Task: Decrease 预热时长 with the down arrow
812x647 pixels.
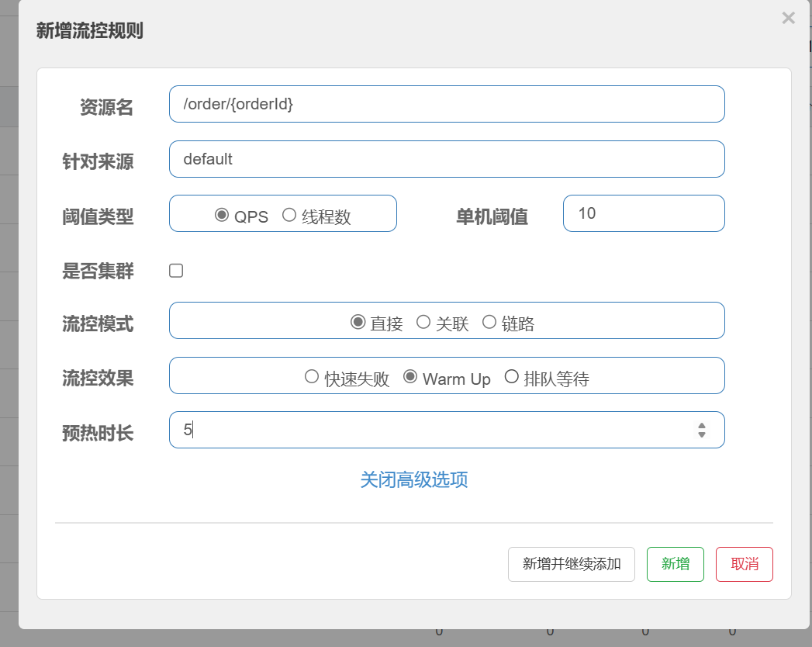Action: (702, 434)
